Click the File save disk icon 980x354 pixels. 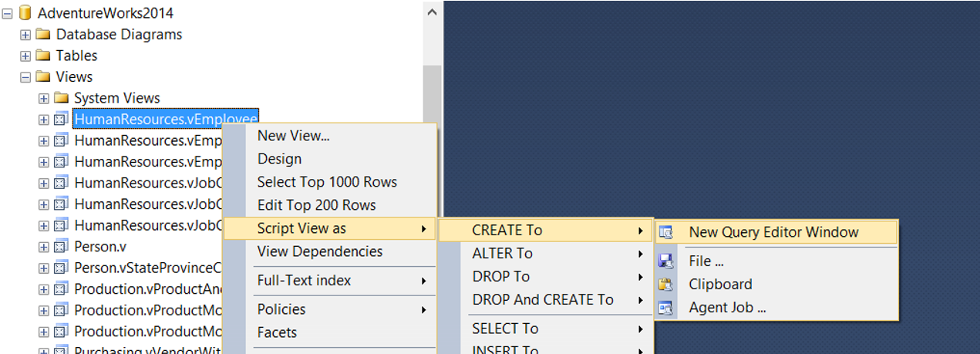[666, 261]
